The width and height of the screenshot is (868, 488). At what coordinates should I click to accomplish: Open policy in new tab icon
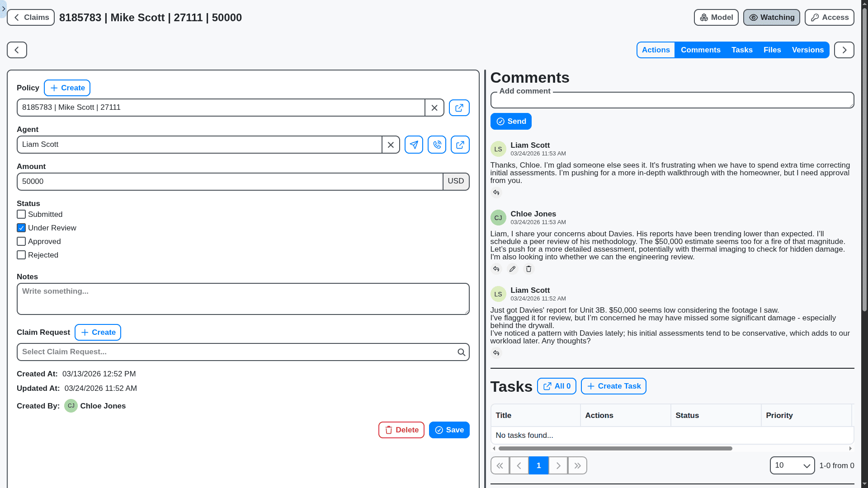tap(459, 108)
